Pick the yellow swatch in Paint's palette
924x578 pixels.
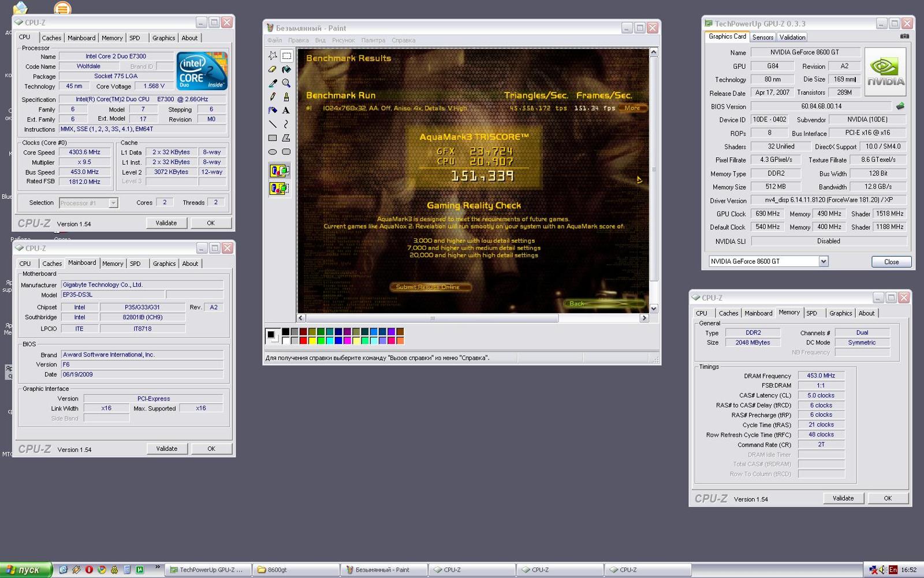tap(312, 340)
